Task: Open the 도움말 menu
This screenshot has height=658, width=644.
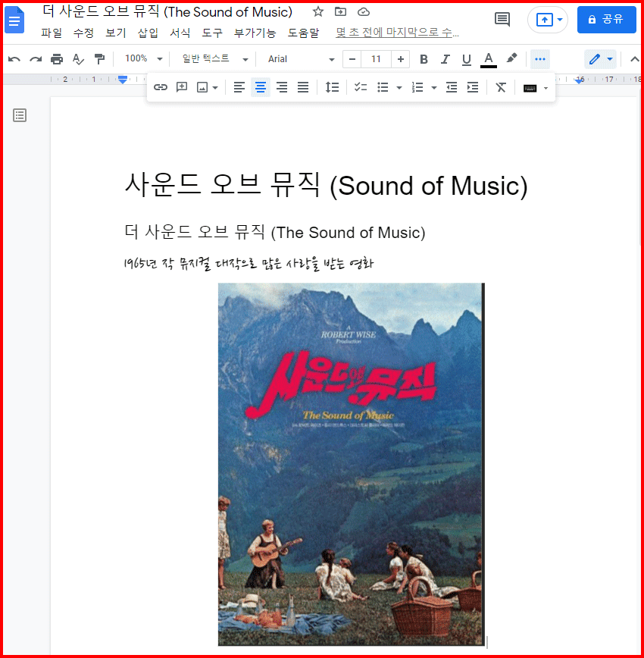Action: (303, 33)
